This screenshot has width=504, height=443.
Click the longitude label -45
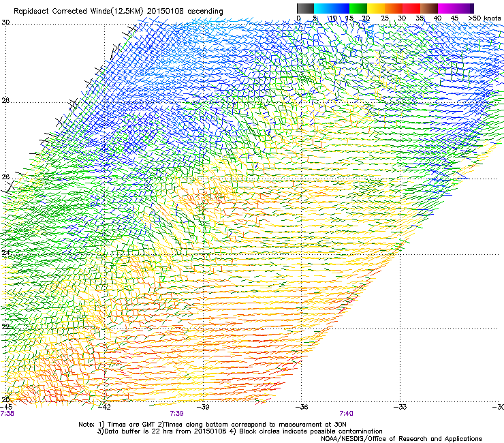click(6, 407)
